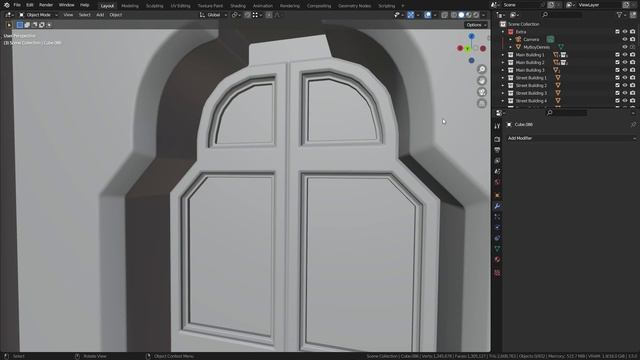The height and width of the screenshot is (360, 640).
Task: Open the Edit menu
Action: coord(30,5)
